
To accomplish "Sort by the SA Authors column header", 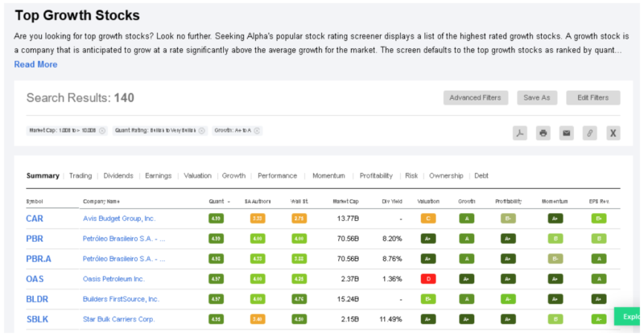I will 258,202.
